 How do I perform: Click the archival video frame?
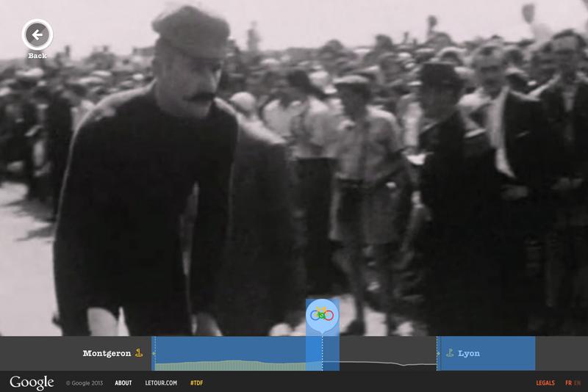pos(294,167)
